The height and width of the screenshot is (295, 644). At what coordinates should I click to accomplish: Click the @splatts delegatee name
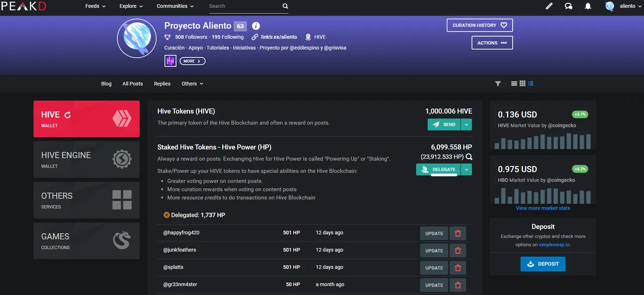[x=174, y=267]
